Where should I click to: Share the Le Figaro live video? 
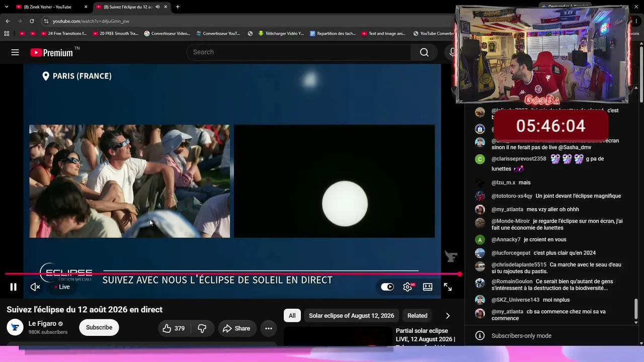(236, 328)
